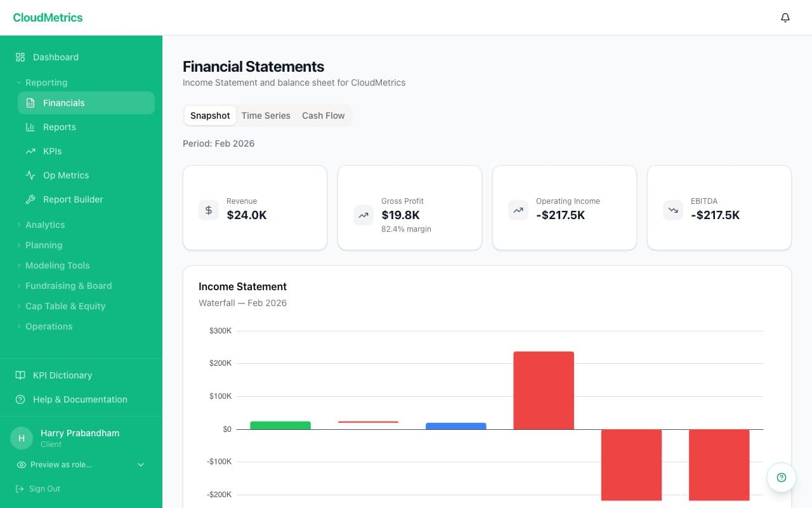Click the Reports bar chart icon
The width and height of the screenshot is (812, 508).
pos(31,127)
